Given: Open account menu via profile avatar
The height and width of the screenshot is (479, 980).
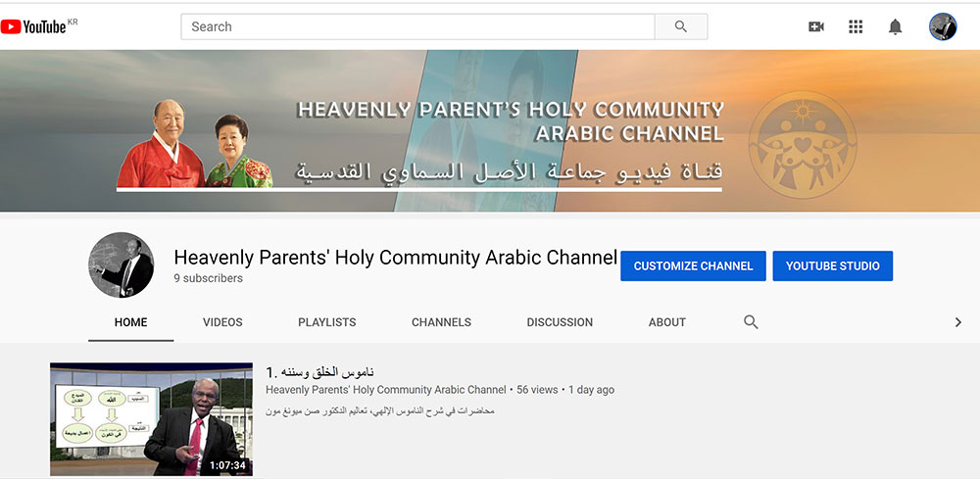Looking at the screenshot, I should tap(942, 26).
